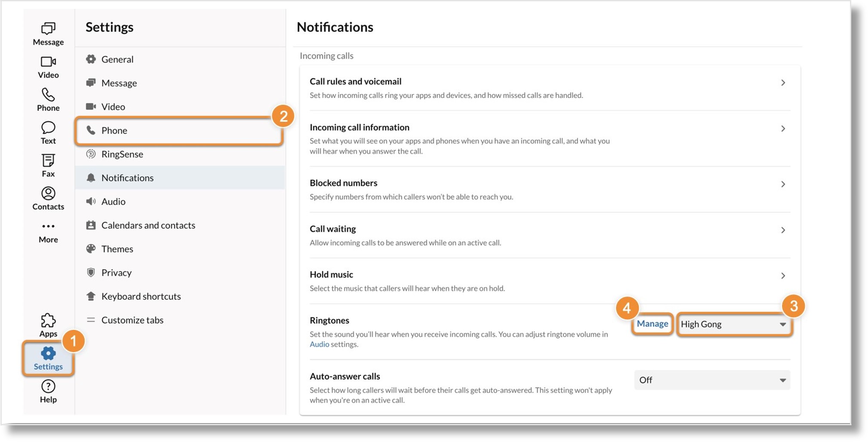Expand Call rules and voicemail chevron
Screen dimensions: 868x442
pos(783,82)
